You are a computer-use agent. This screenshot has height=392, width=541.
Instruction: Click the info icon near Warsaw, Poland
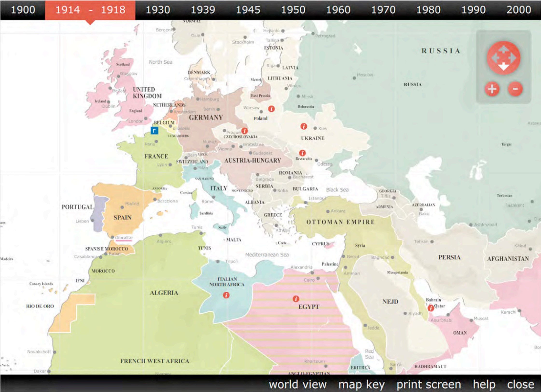coord(271,109)
